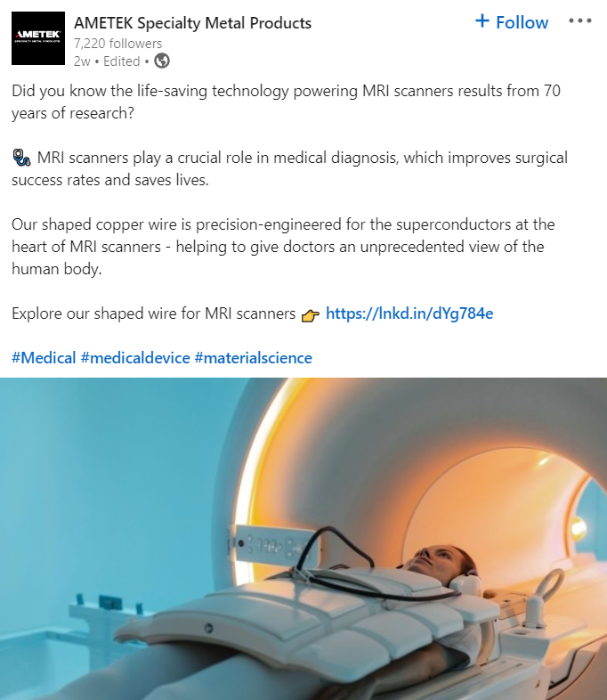Open the #medicaldevice hashtag
The height and width of the screenshot is (700, 607).
[135, 358]
